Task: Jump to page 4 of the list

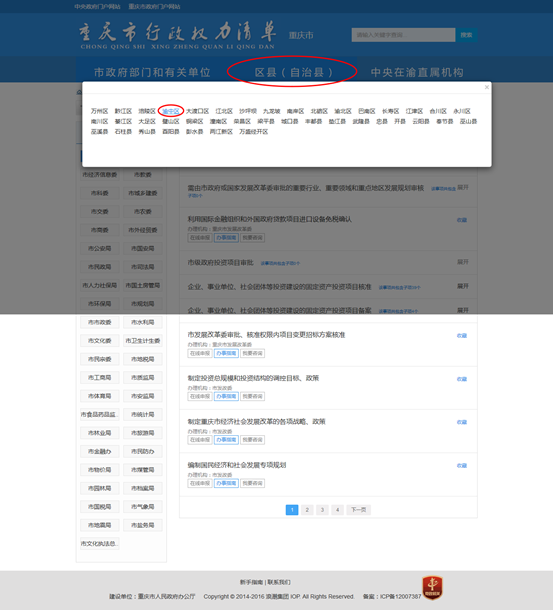Action: click(337, 510)
